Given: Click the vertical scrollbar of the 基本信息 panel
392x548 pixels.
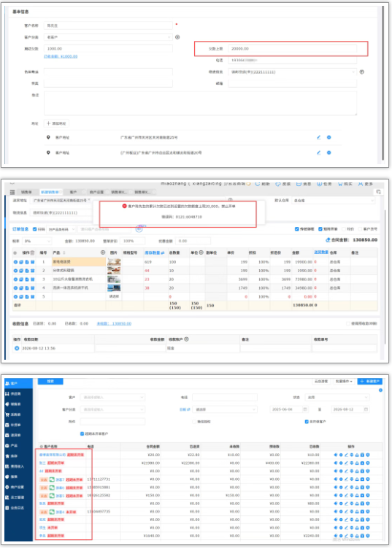Looking at the screenshot, I should (383, 82).
